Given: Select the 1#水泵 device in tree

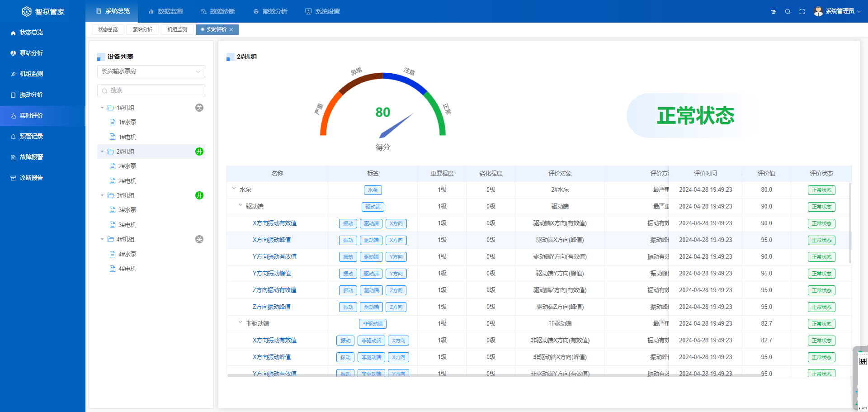Looking at the screenshot, I should coord(127,122).
